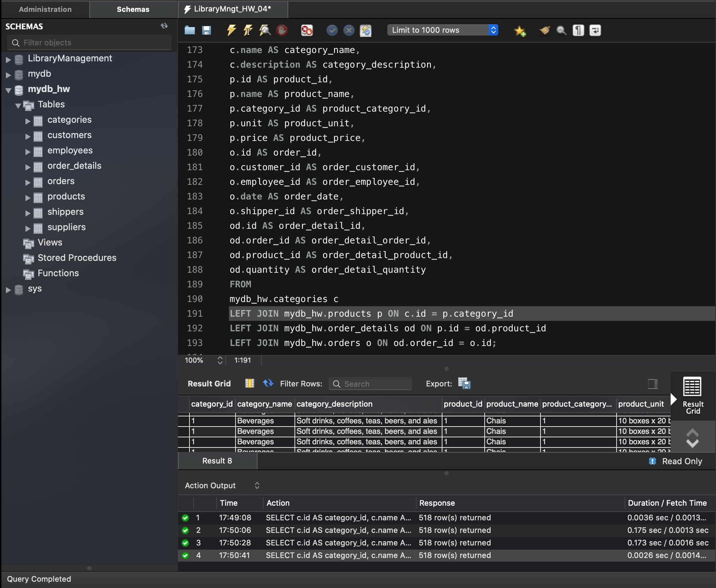The height and width of the screenshot is (588, 716).
Task: Toggle the word wrap icon
Action: point(595,30)
